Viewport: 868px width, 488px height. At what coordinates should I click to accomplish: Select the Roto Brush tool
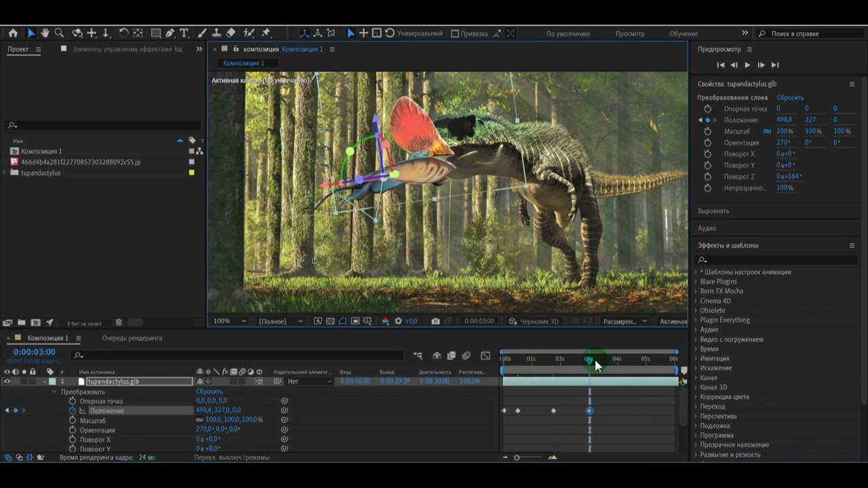[x=249, y=33]
